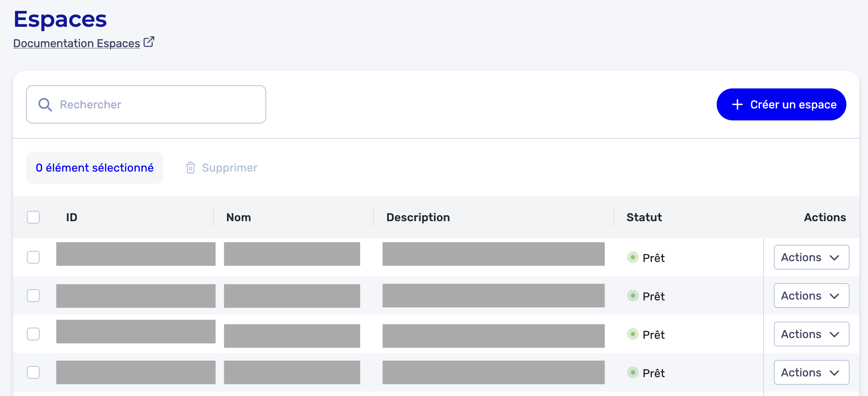The image size is (868, 396).
Task: Click the external link icon beside Documentation Espaces
Action: [x=149, y=42]
